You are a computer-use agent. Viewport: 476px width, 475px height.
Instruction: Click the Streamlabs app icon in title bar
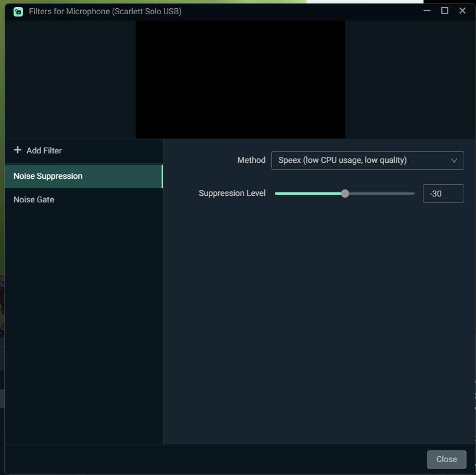(x=18, y=11)
